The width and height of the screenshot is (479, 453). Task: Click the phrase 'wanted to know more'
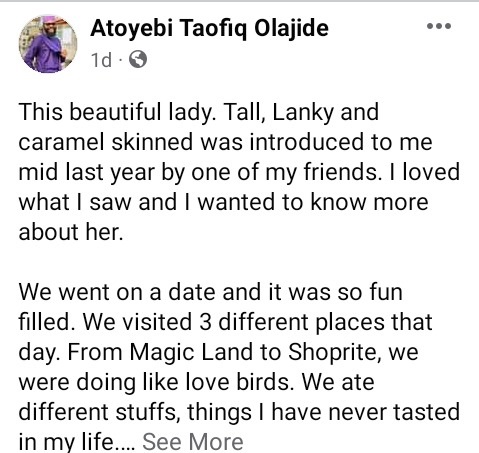pyautogui.click(x=313, y=202)
